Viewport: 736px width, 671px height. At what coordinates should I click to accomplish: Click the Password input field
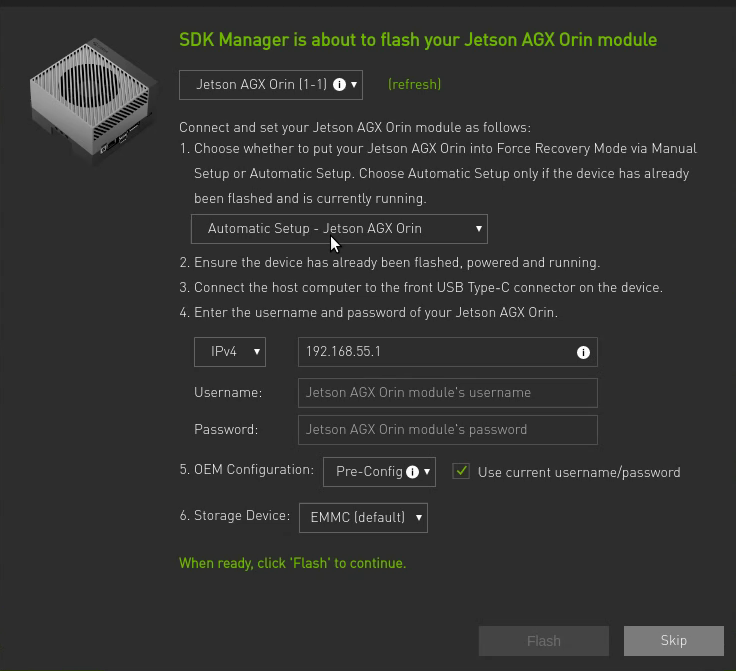point(448,430)
